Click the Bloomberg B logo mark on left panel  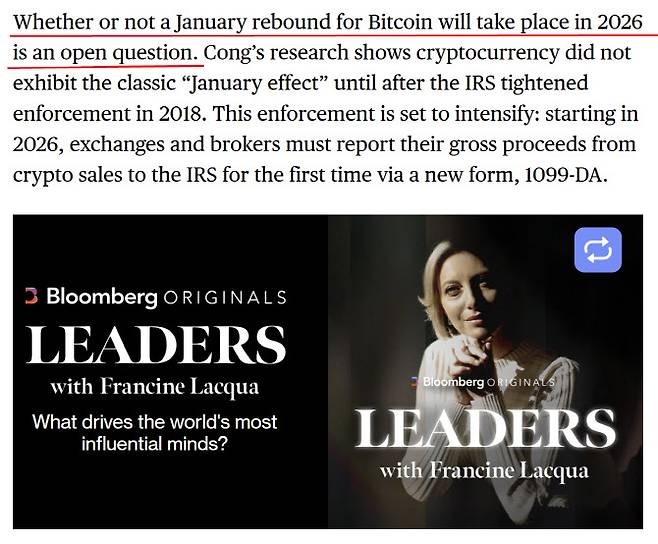[x=31, y=296]
